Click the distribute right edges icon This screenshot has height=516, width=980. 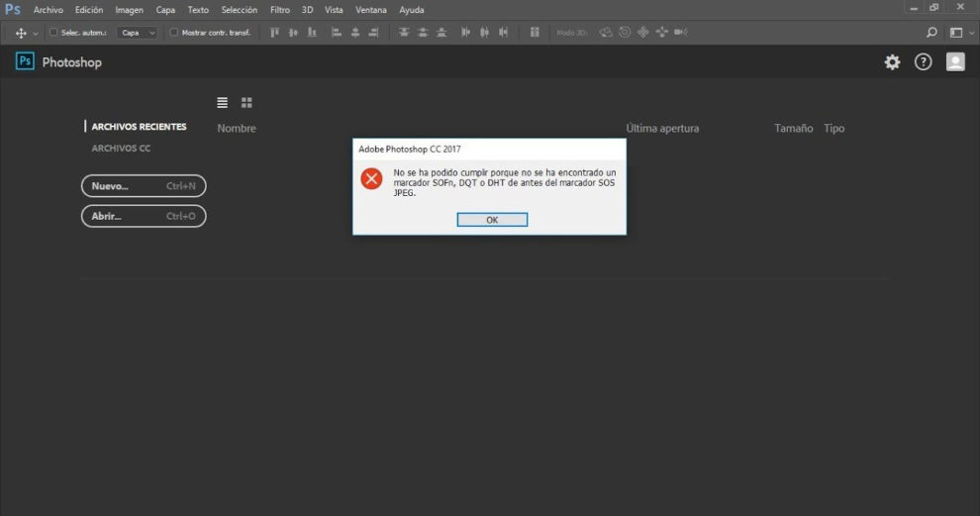coord(503,33)
